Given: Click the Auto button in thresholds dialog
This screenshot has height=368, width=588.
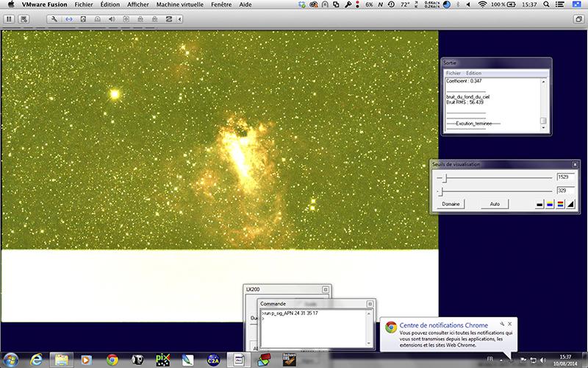Looking at the screenshot, I should click(495, 204).
